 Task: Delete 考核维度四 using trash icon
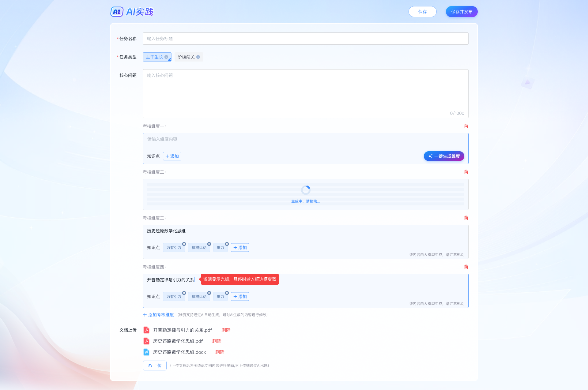[466, 267]
